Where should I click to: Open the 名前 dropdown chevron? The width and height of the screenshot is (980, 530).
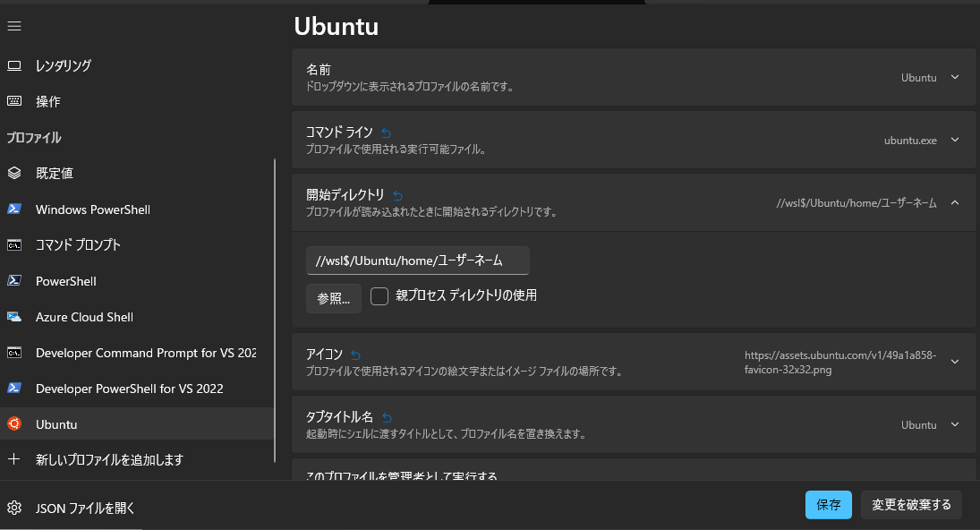coord(954,77)
